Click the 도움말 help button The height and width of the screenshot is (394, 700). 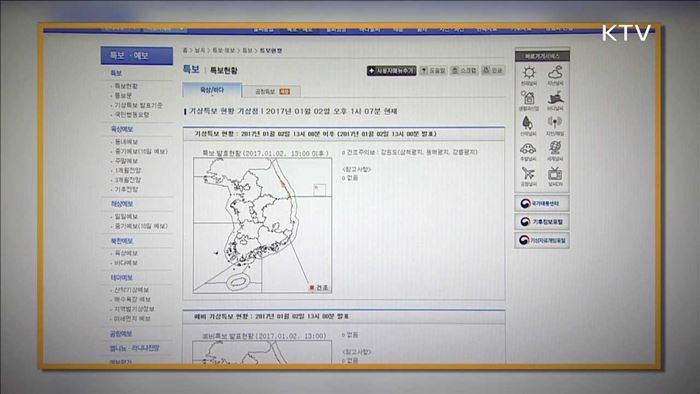[433, 71]
